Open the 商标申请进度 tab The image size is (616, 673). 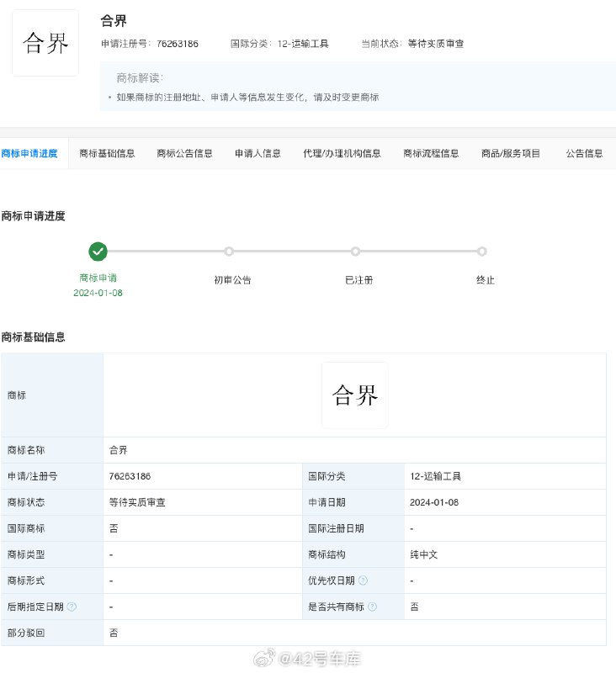click(29, 153)
